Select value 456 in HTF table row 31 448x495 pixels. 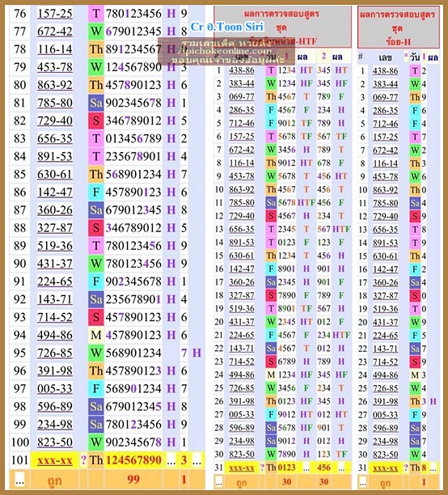coord(324,467)
